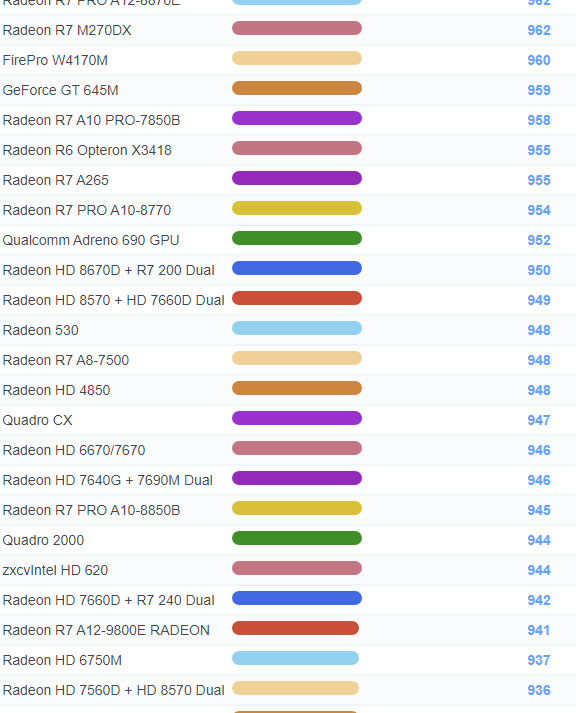Image resolution: width=576 pixels, height=713 pixels.
Task: Click Radeon HD 4850 score 948
Action: 539,390
